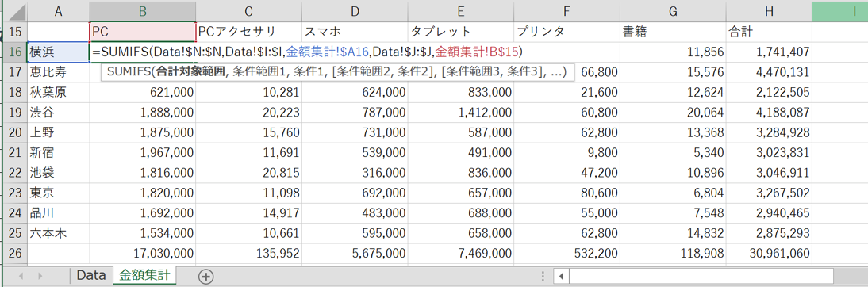Viewport: 868px width, 287px height.
Task: Click the previous sheet navigation arrow
Action: (21, 276)
